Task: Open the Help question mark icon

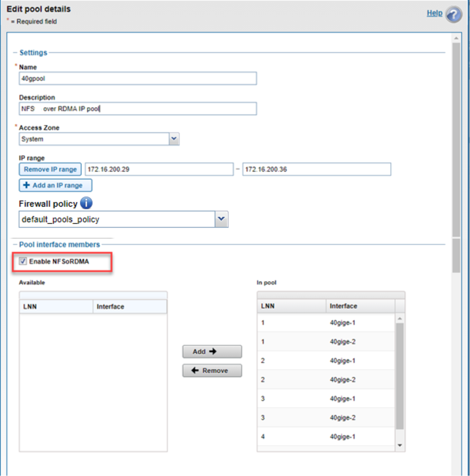Action: click(454, 14)
